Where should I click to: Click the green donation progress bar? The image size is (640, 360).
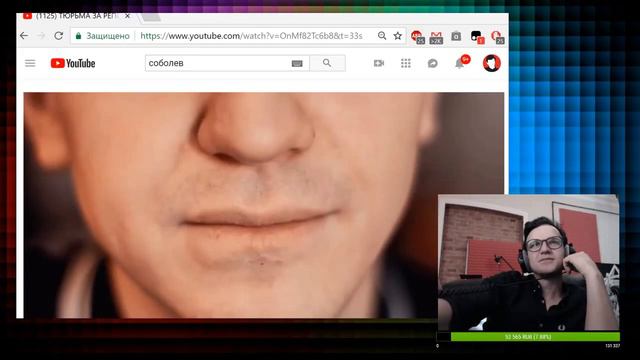[x=535, y=337]
